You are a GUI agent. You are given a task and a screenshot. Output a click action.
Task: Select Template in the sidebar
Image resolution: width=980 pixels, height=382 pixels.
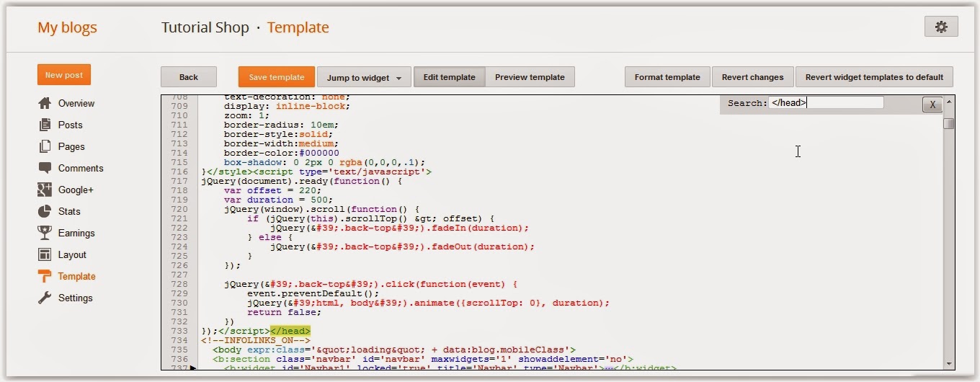(x=76, y=276)
